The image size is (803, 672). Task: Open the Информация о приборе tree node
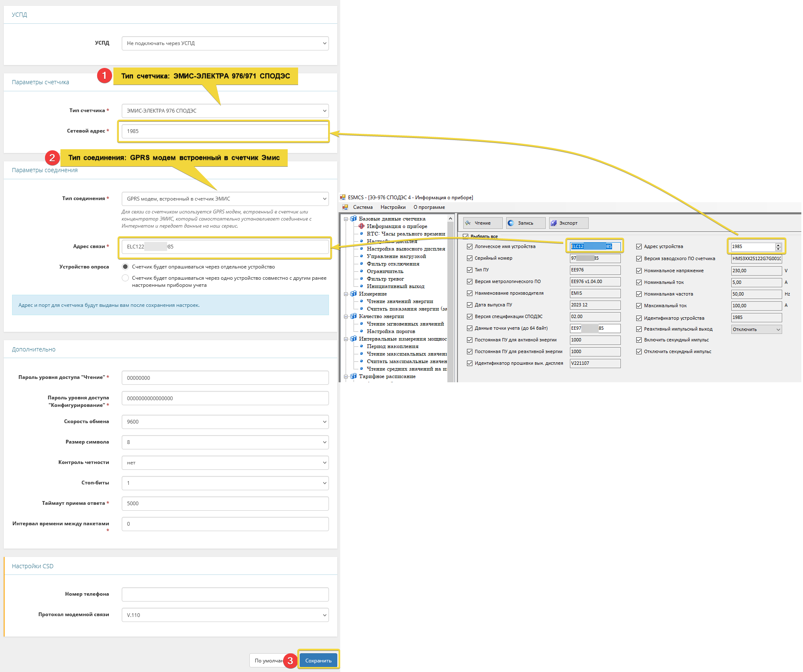396,226
